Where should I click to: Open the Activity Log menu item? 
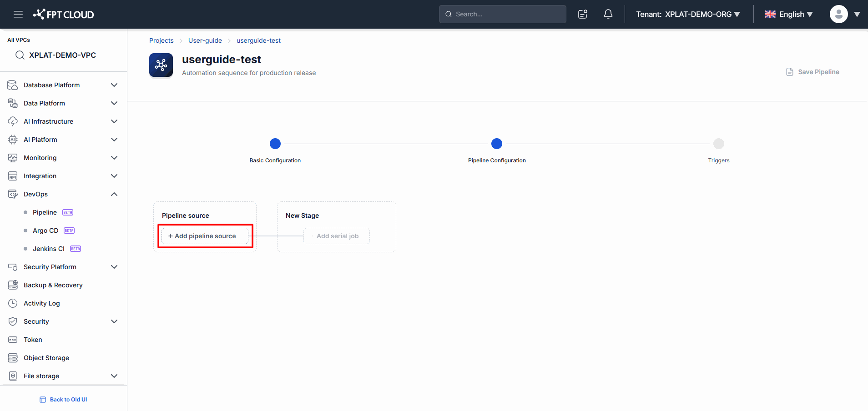[x=42, y=303]
